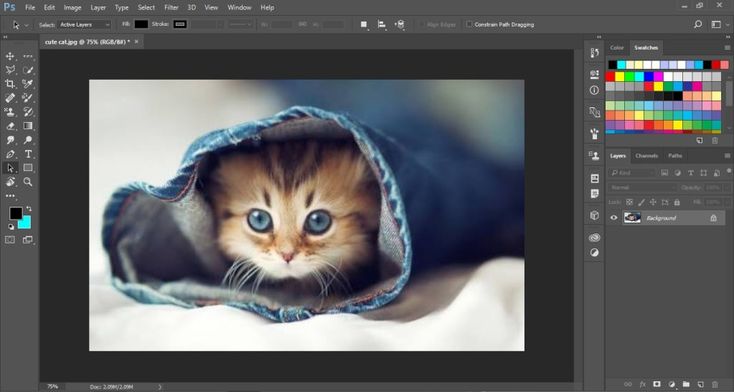Select the Brush tool
The image size is (734, 392).
(28, 98)
